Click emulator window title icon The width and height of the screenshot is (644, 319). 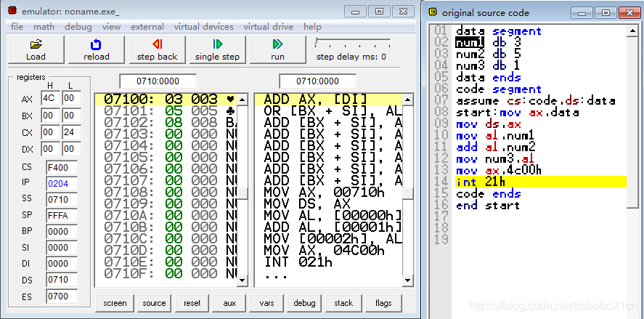[13, 11]
